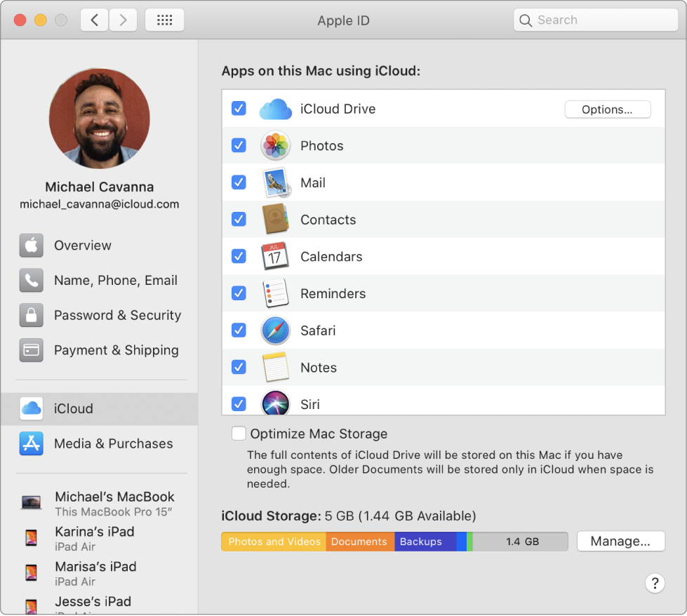Image resolution: width=687 pixels, height=616 pixels.
Task: Uncheck the Mail checkbox
Action: [239, 182]
